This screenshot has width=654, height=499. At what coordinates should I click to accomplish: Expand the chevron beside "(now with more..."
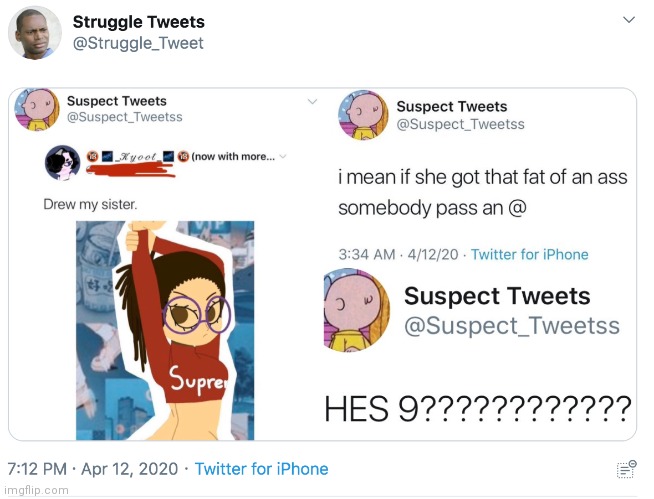(284, 156)
